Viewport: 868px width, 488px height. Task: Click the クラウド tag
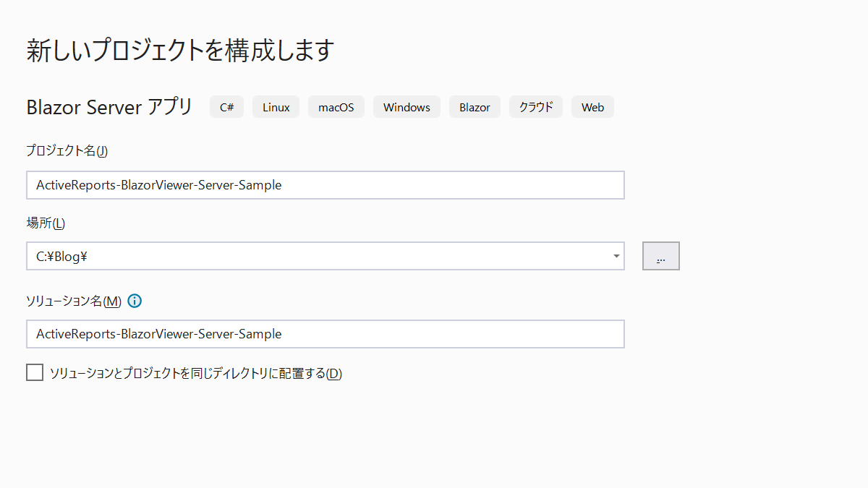[536, 107]
